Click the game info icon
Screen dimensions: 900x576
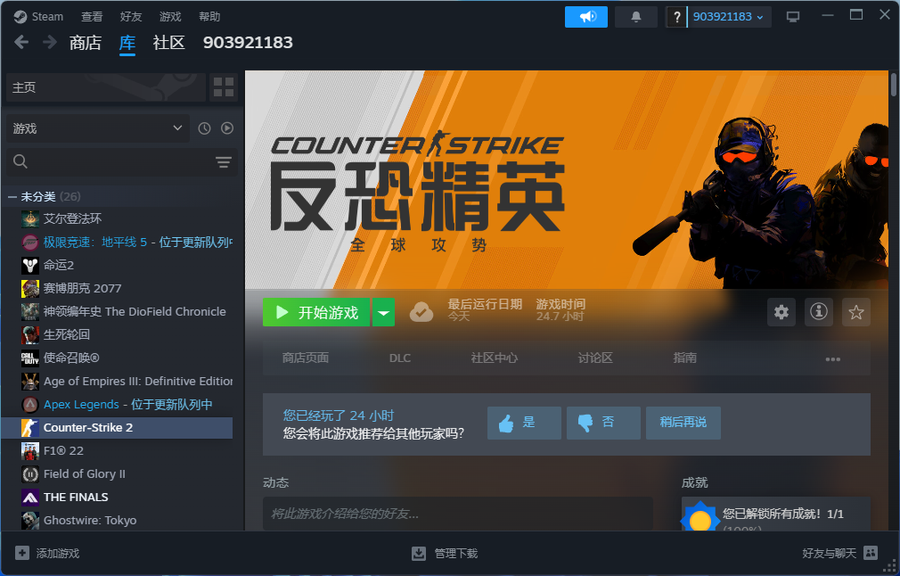(818, 312)
